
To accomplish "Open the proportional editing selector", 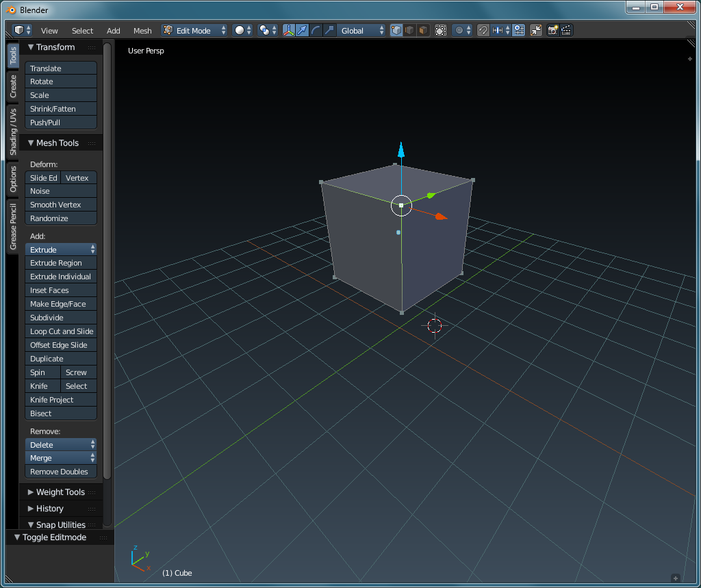I will click(462, 30).
